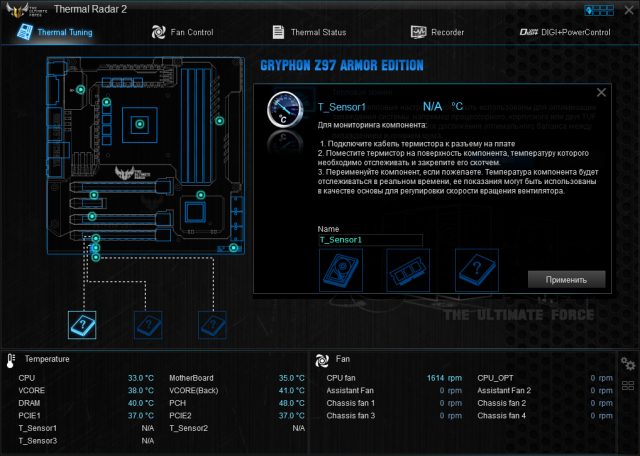Click the second long PCIe slot sensor dot
Viewport: 640px width, 456px height.
click(92, 216)
